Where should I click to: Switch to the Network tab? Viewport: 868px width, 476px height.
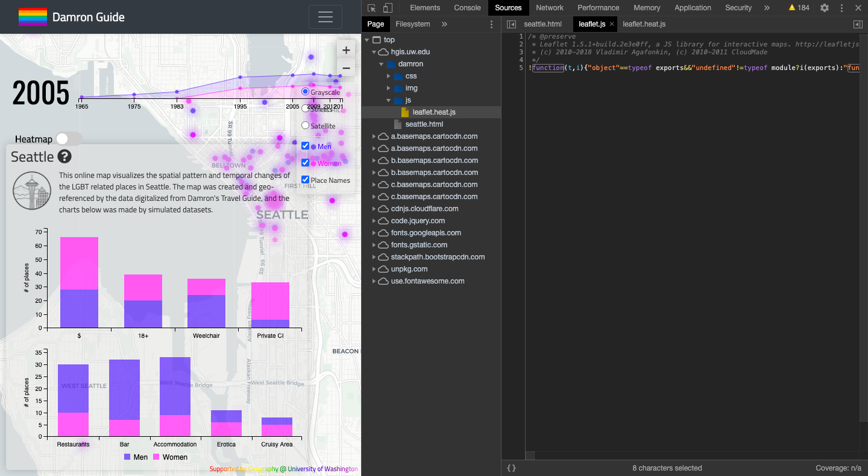click(x=549, y=8)
